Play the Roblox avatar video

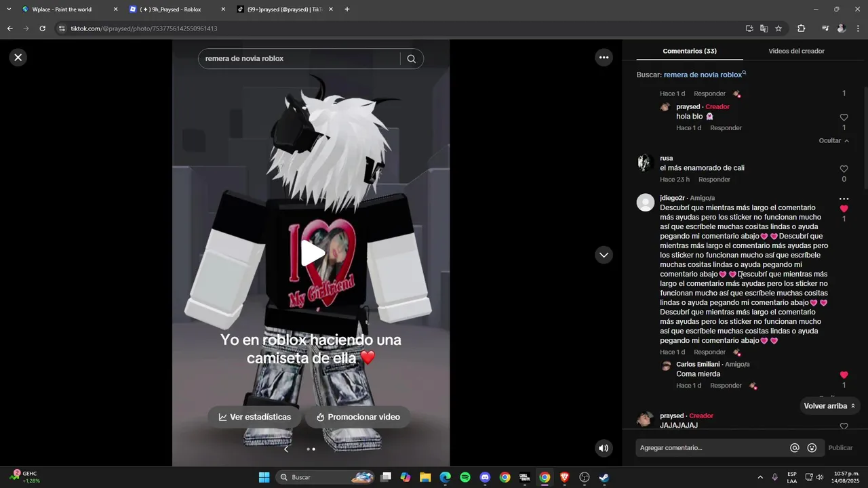[312, 253]
